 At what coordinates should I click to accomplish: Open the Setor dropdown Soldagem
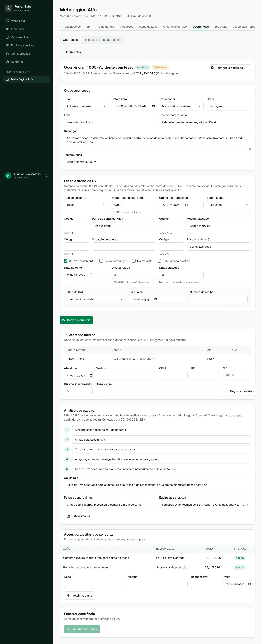pos(229,106)
